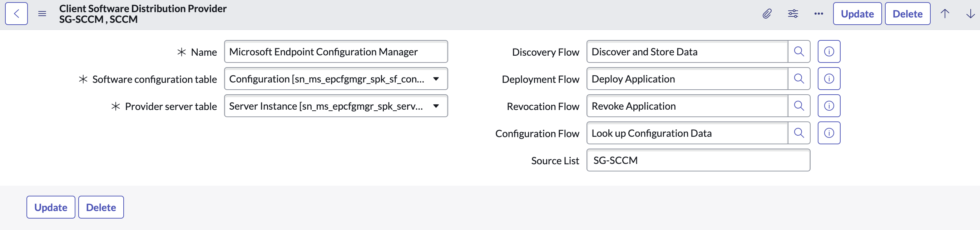Click the bottom Update button
Viewport: 980px width, 230px height.
pos(51,207)
